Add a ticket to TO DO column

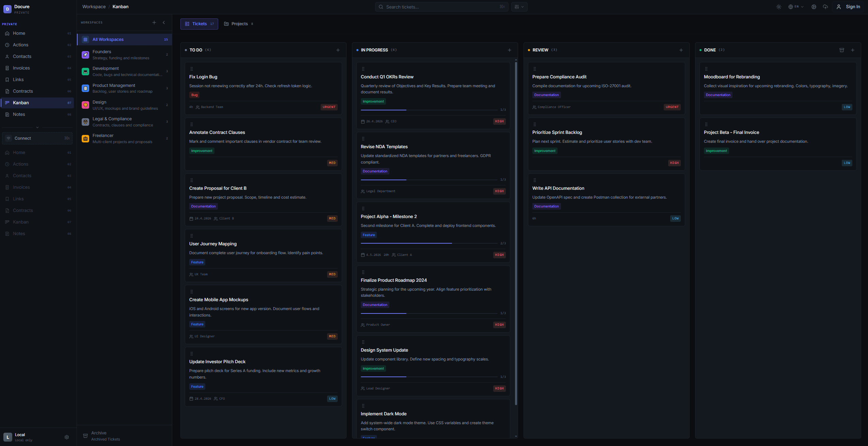tap(338, 50)
